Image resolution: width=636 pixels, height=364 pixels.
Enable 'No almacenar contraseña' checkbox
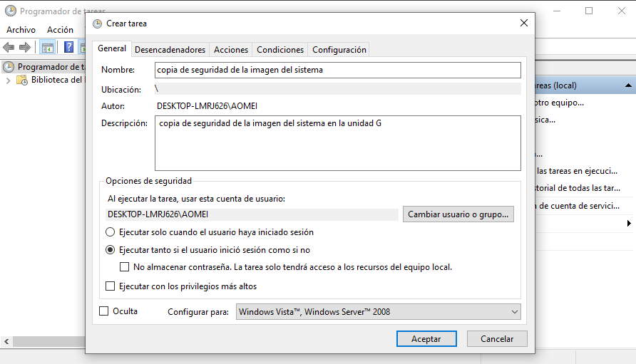pos(124,267)
